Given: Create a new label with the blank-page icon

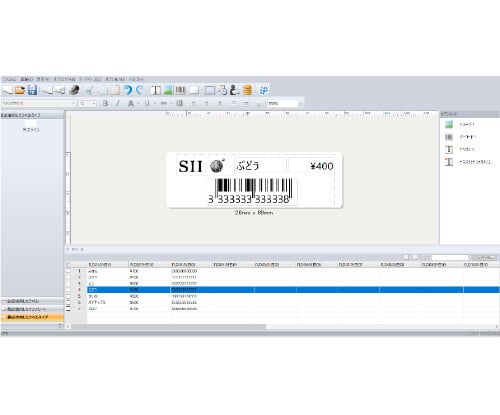Looking at the screenshot, I should [x=7, y=90].
